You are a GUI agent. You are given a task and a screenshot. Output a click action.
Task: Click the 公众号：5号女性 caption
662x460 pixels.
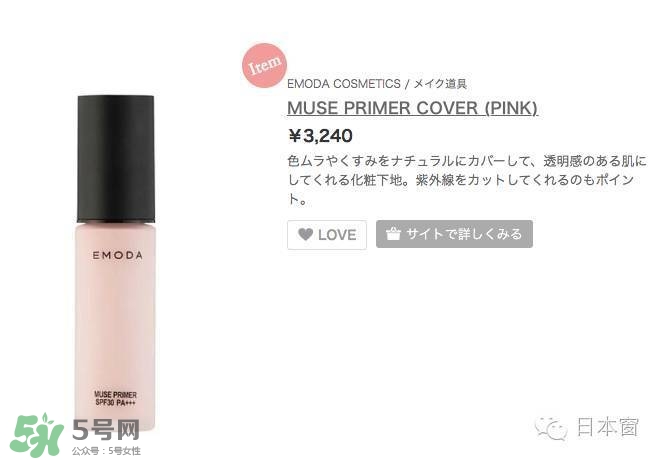pyautogui.click(x=106, y=451)
